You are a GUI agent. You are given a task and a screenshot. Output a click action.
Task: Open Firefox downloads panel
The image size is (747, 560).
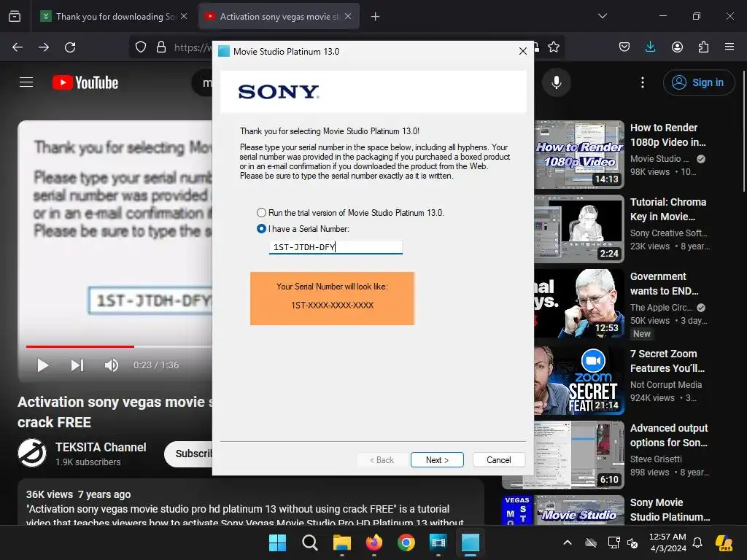pos(650,47)
